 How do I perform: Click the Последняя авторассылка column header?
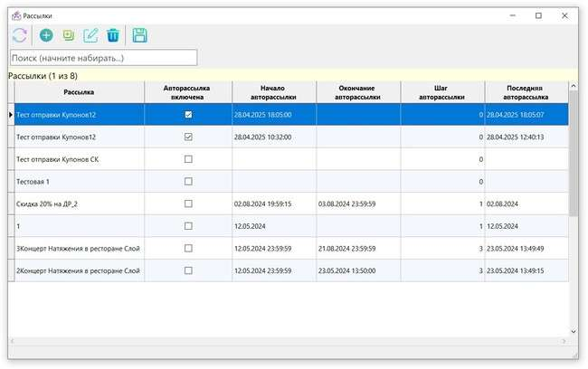526,92
